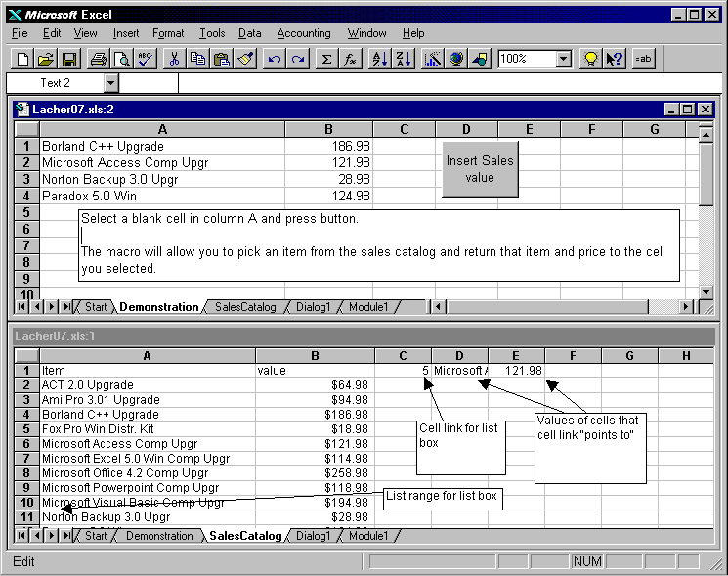Image resolution: width=728 pixels, height=576 pixels.
Task: Open the Function Wizard fx icon
Action: point(351,59)
